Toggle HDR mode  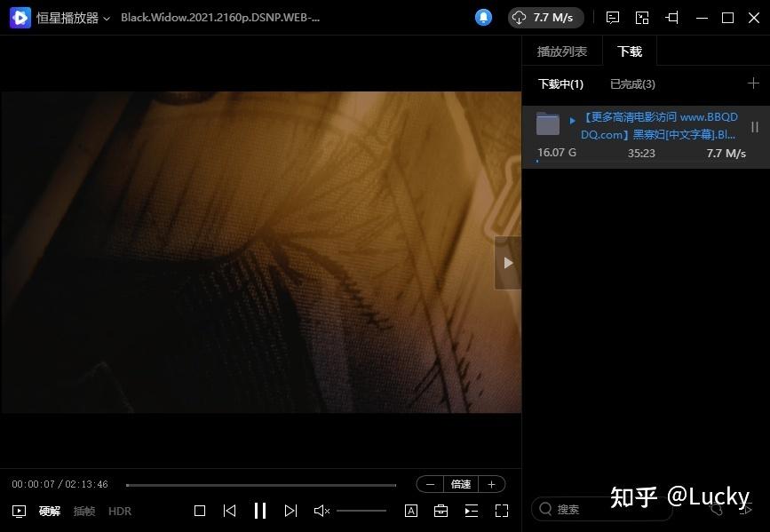coord(120,512)
